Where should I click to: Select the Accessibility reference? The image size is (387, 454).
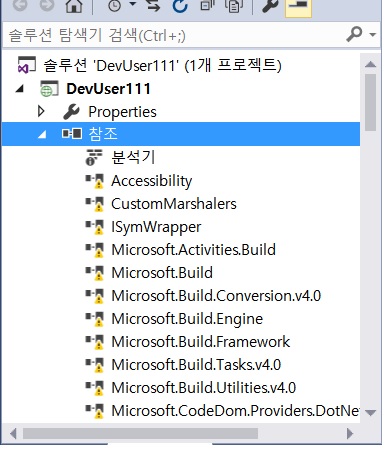coord(152,181)
